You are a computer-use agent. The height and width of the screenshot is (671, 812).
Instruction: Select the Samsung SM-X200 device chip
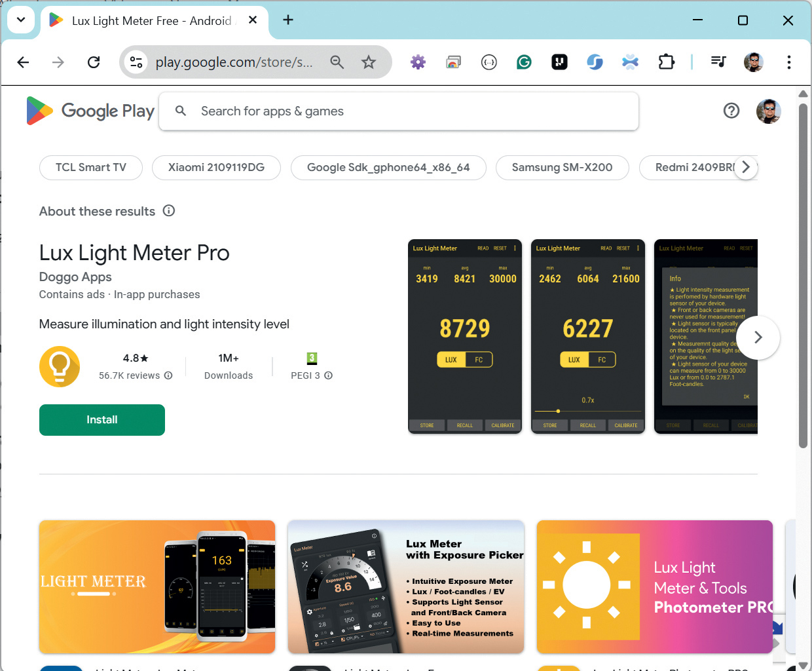(563, 167)
